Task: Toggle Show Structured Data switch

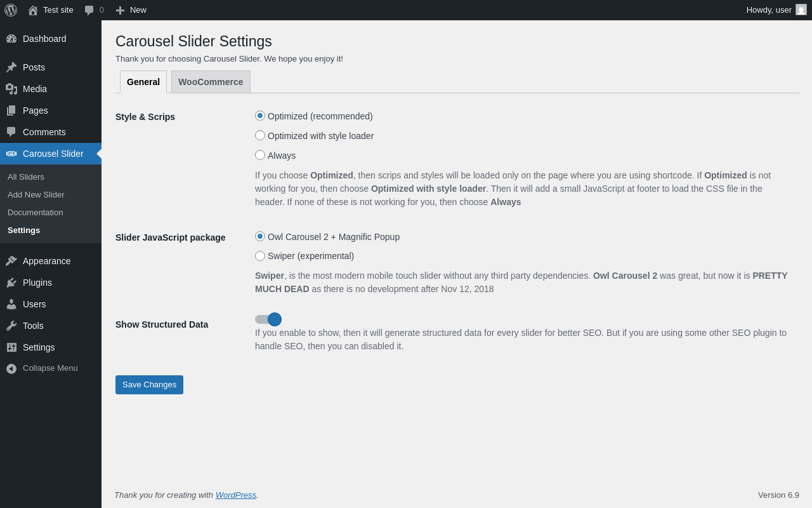Action: [x=268, y=319]
